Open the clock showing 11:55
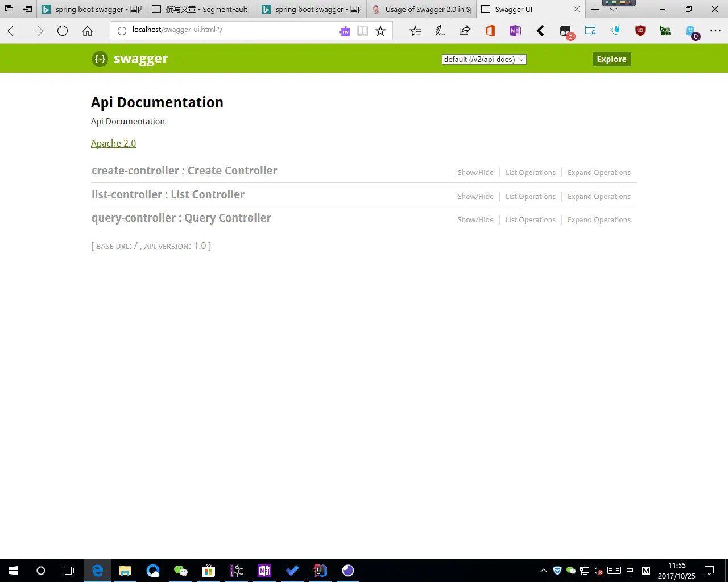 677,571
